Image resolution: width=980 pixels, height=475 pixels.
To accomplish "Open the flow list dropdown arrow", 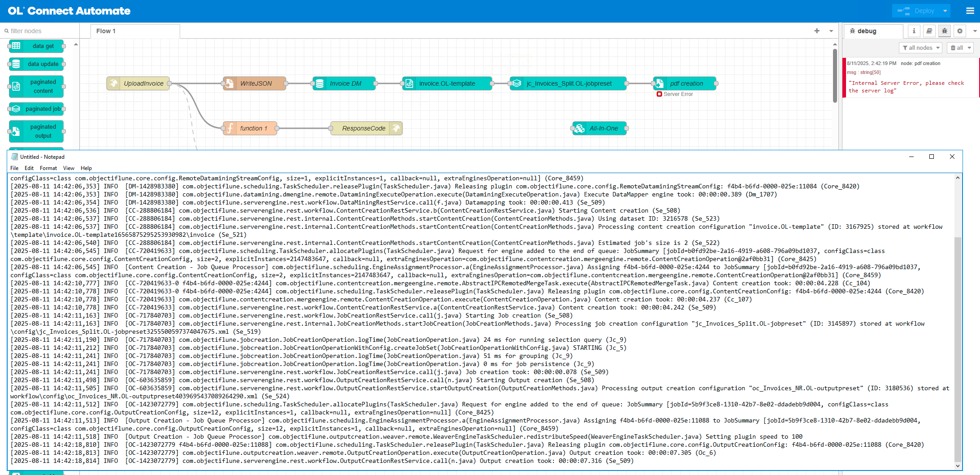I will click(831, 31).
